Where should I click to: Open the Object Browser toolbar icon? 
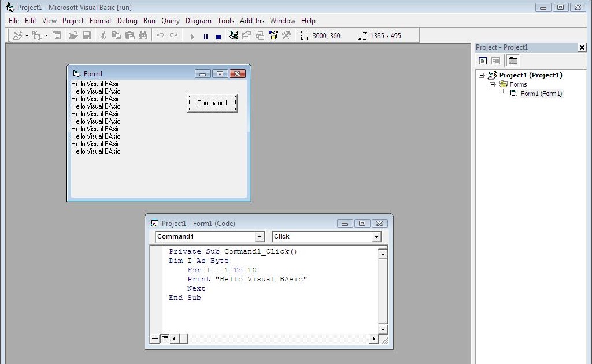click(x=273, y=35)
